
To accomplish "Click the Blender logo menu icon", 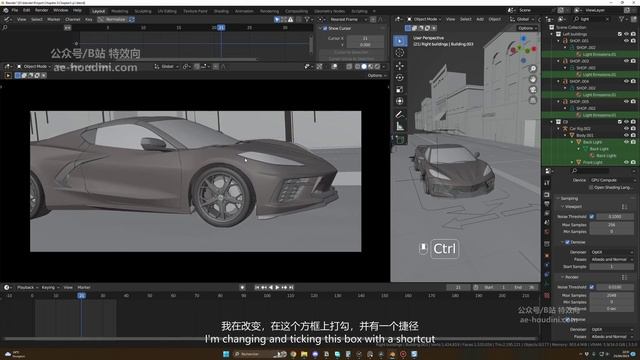I will pyautogui.click(x=6, y=10).
